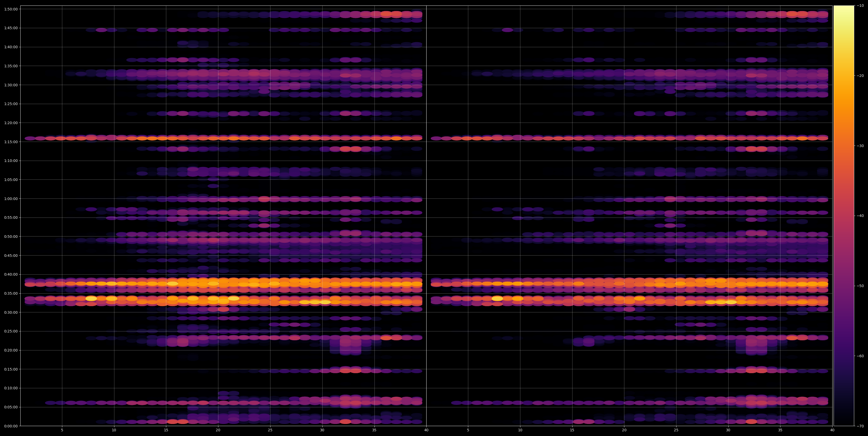868x436 pixels.
Task: Click the −70 colorbar tick label
Action: 860,426
